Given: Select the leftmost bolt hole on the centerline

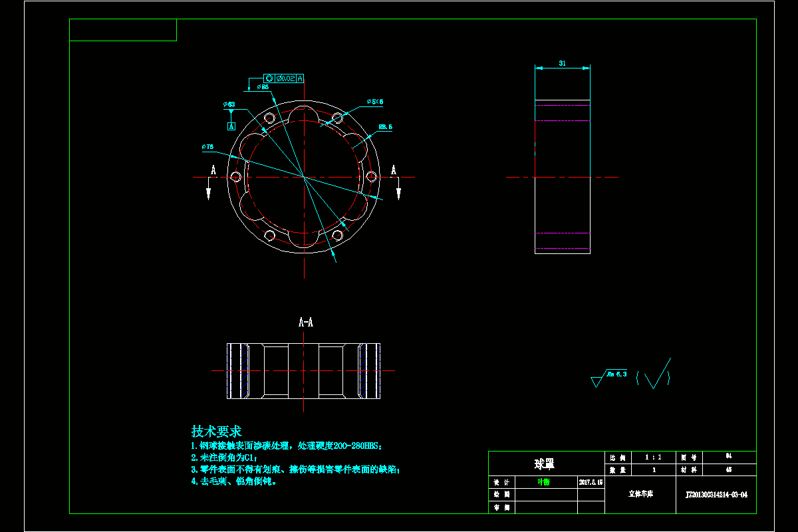Looking at the screenshot, I should click(x=235, y=176).
